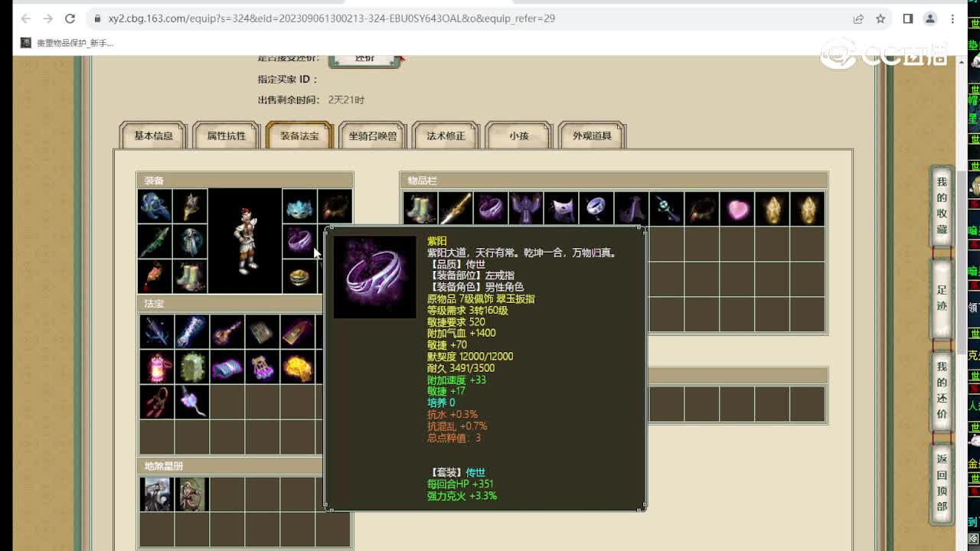The width and height of the screenshot is (980, 551).
Task: Switch to the 属性抗性 tab
Action: pyautogui.click(x=227, y=135)
